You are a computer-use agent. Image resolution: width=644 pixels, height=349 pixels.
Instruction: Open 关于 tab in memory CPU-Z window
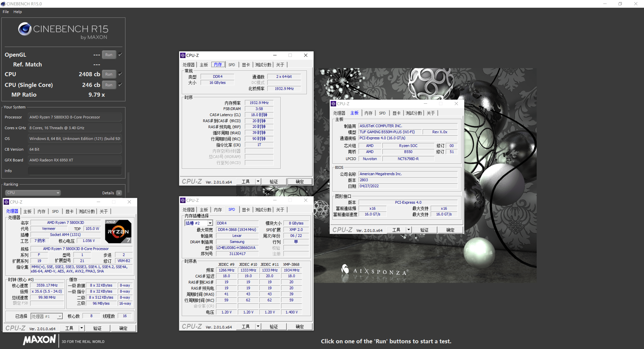coord(280,65)
